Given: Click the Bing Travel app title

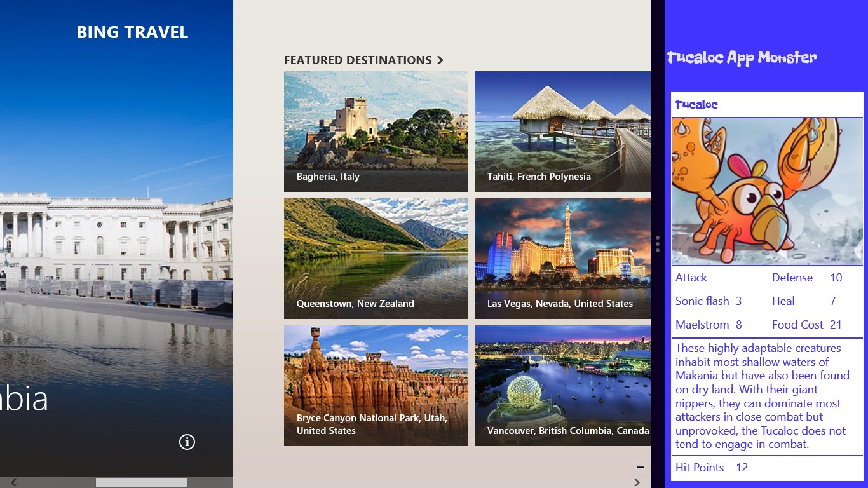Looking at the screenshot, I should pyautogui.click(x=132, y=32).
